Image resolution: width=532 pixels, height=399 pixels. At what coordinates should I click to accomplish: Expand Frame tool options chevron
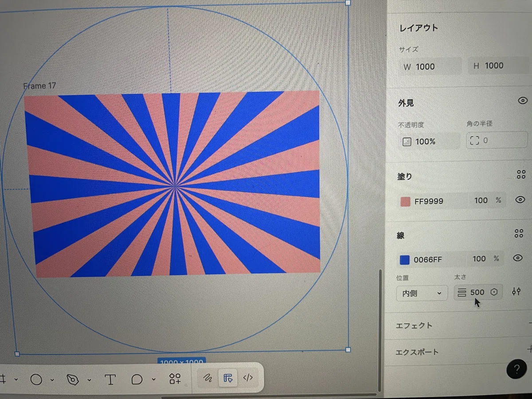16,380
